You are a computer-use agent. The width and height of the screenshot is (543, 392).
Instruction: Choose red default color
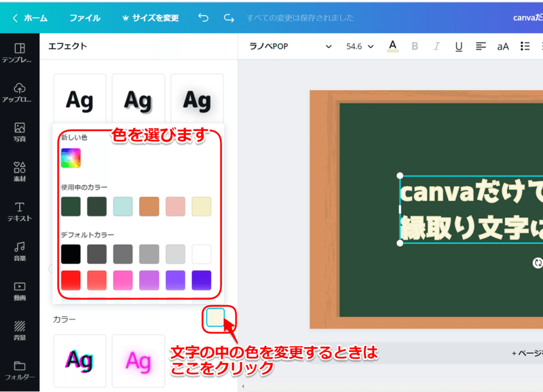71,280
